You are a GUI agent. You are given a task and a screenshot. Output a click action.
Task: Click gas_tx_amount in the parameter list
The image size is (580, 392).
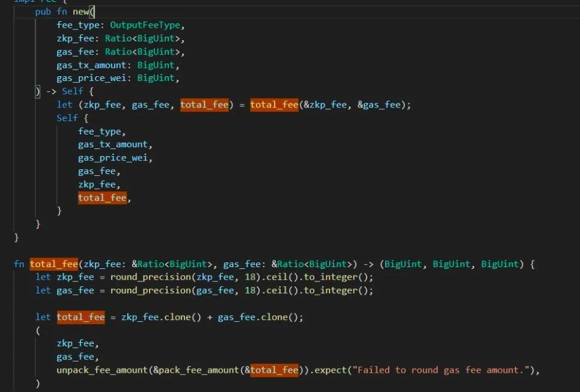pos(91,65)
